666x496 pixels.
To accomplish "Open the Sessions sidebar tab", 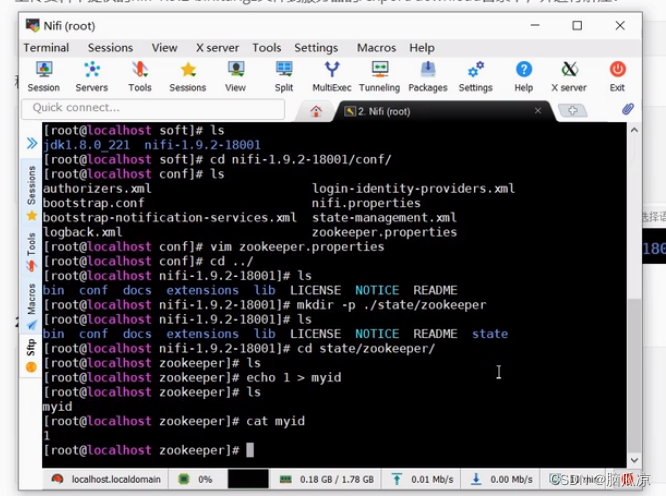I will tap(32, 193).
